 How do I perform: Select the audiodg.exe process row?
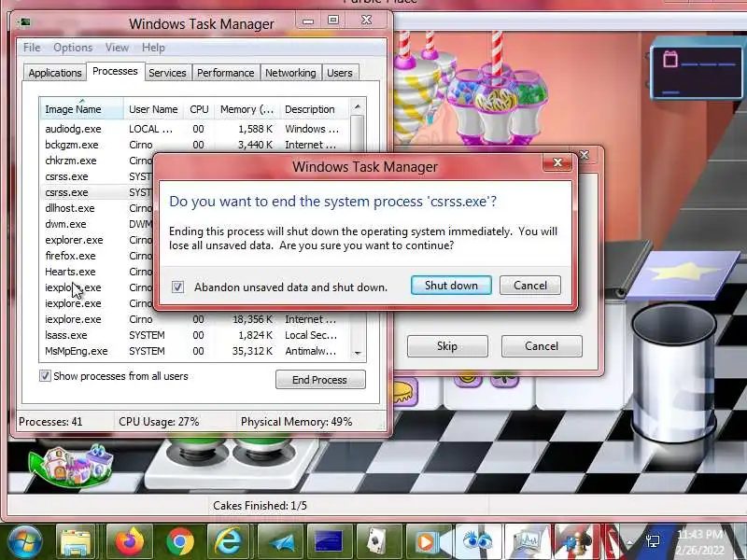click(x=194, y=129)
